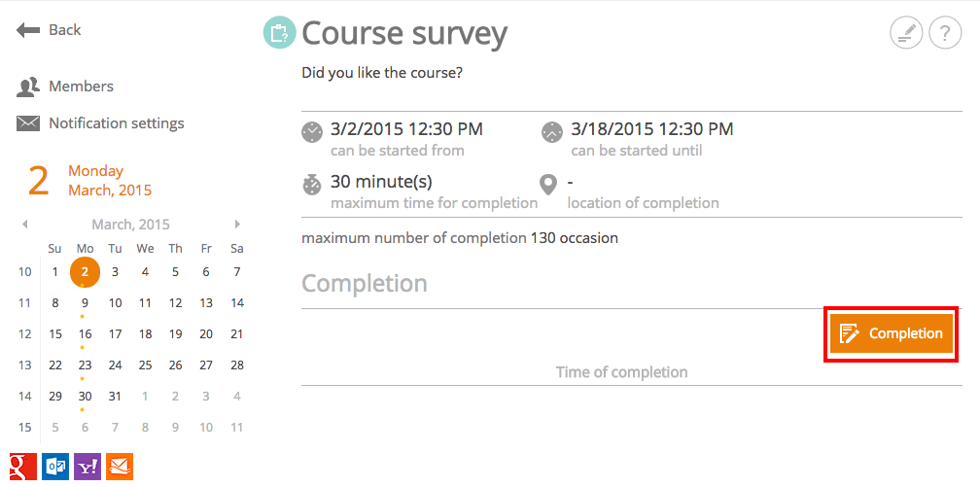
Task: Go back using the Back arrow link
Action: (49, 30)
